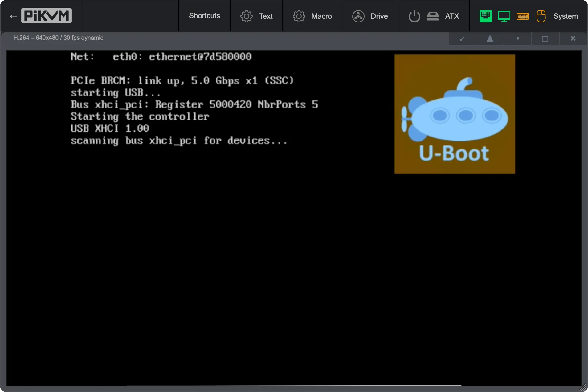Toggle the window-frame icon on stream bar
588x392 pixels.
pyautogui.click(x=545, y=39)
